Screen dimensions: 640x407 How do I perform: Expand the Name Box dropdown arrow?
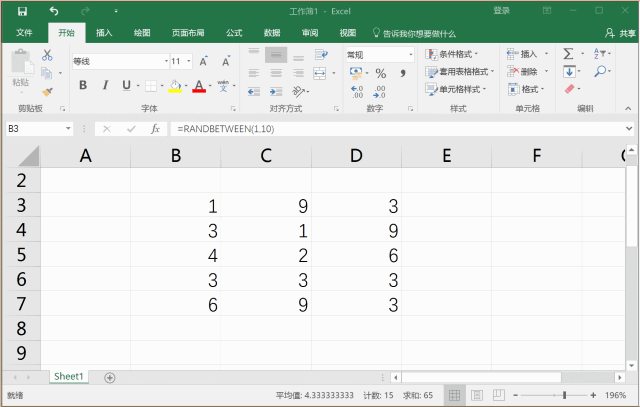point(68,129)
